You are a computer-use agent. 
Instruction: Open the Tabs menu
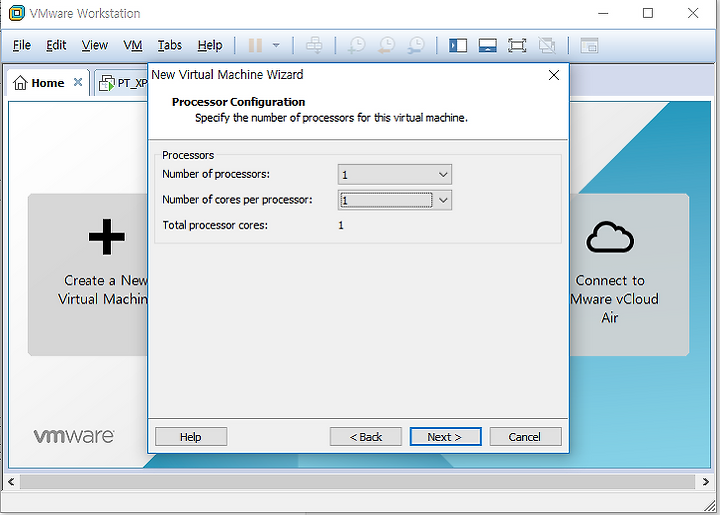[x=170, y=45]
